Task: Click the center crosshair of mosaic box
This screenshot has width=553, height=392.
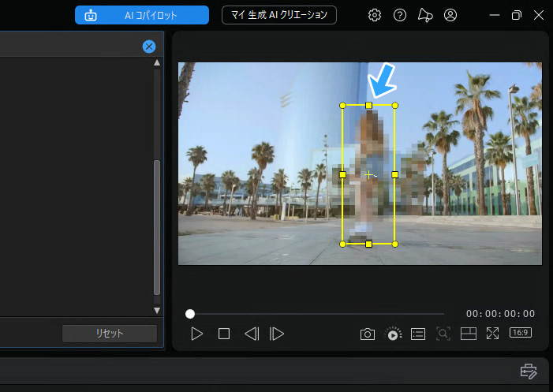Action: pos(368,174)
